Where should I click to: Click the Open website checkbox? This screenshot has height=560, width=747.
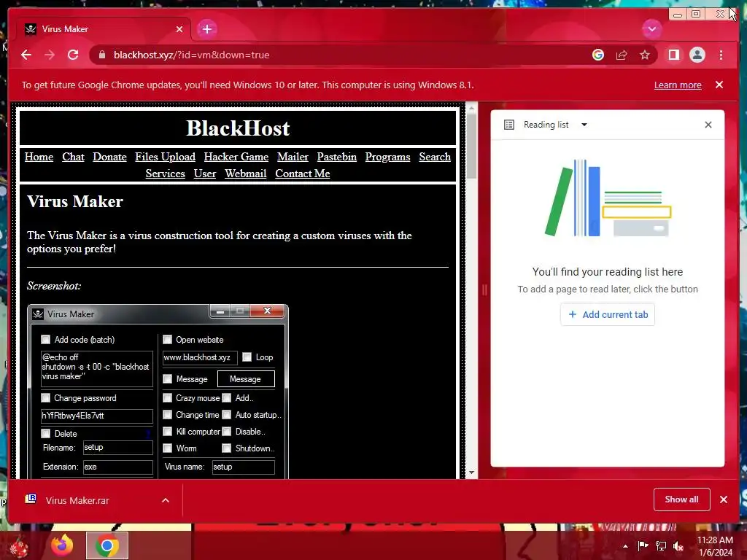[x=167, y=340]
